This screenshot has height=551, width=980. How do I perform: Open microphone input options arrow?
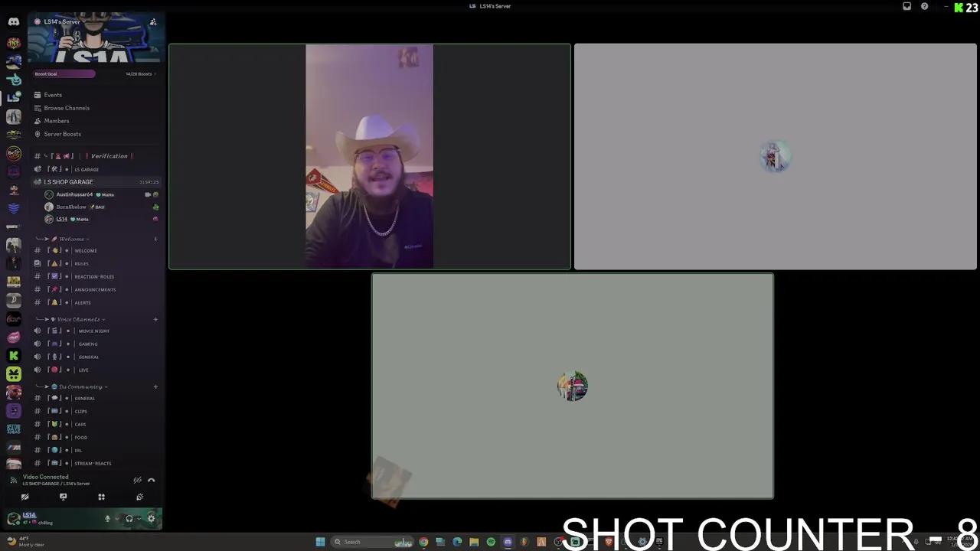pos(117,519)
